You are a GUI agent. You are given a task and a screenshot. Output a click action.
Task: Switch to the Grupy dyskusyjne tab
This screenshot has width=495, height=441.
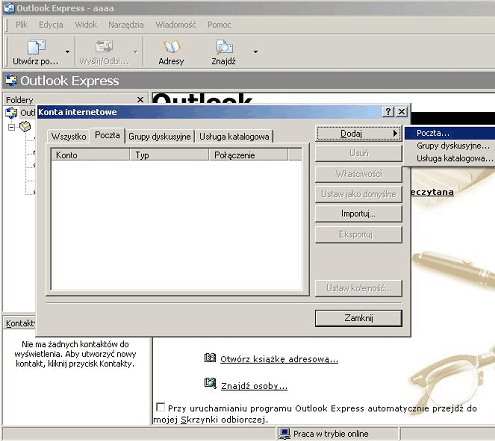(159, 136)
